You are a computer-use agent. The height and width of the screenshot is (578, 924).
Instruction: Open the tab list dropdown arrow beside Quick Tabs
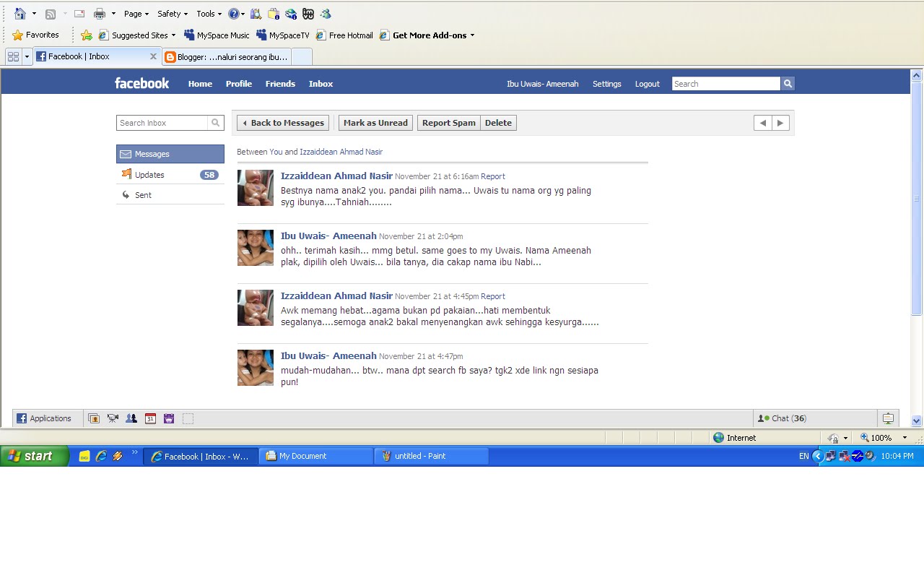27,56
